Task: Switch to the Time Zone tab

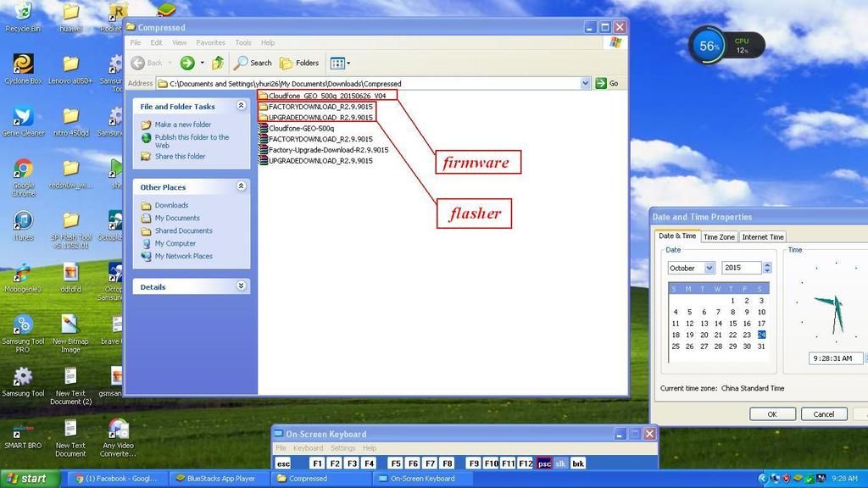Action: click(x=719, y=237)
